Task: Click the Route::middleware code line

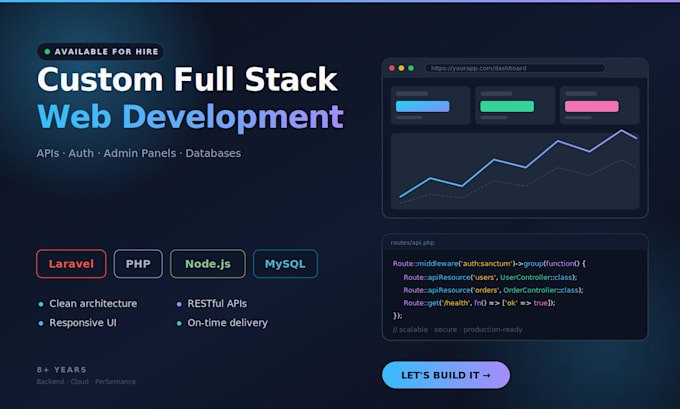Action: [489, 264]
